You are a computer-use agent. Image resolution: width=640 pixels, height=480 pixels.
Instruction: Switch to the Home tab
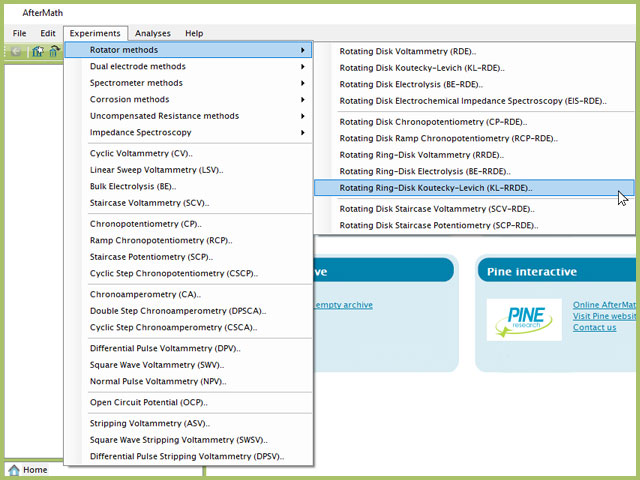coord(27,470)
